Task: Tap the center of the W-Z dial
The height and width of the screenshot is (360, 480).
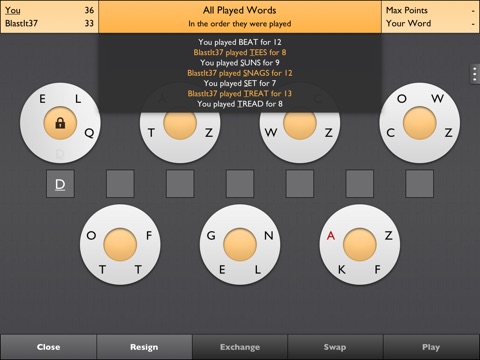Action: click(x=300, y=124)
